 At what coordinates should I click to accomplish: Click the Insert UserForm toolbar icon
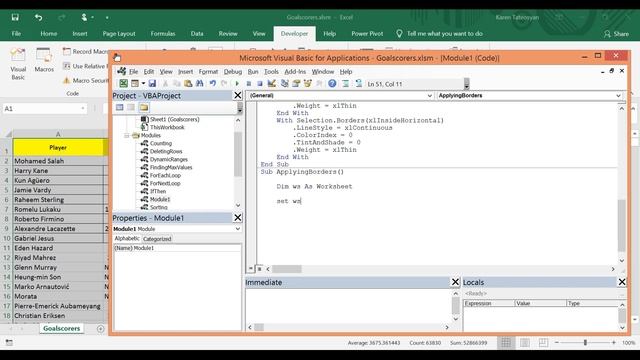tap(135, 83)
